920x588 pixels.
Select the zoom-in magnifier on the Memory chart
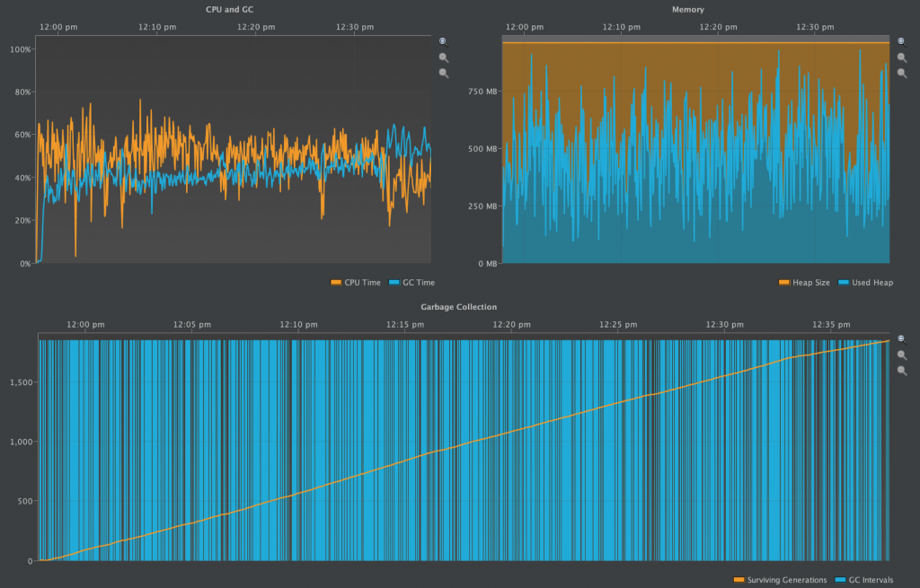(x=902, y=57)
